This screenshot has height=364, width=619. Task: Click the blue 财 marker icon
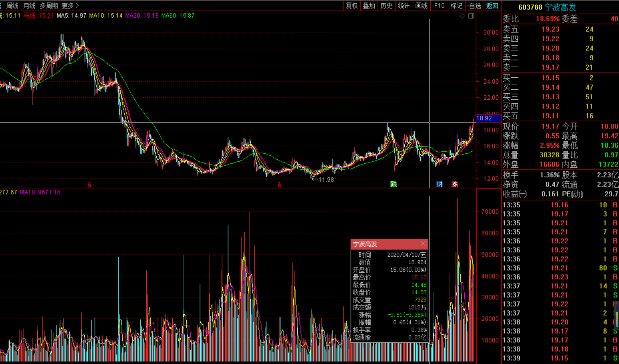coord(440,184)
